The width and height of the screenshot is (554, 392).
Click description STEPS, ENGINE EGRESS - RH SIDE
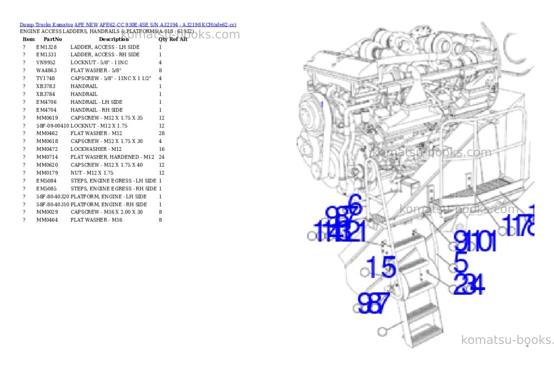click(x=114, y=189)
